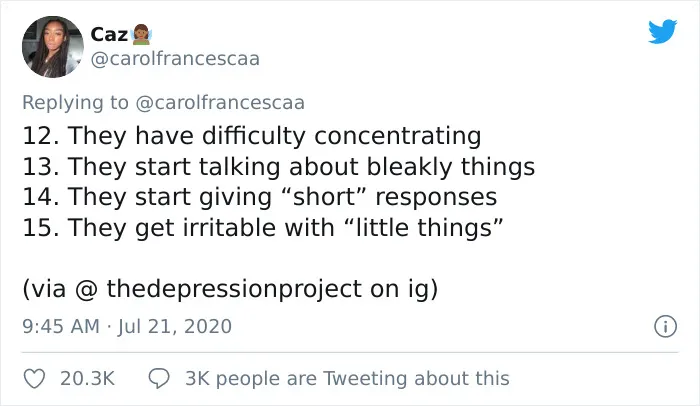The image size is (700, 406).
Task: Select the line about difficulty concentrating
Action: 252,136
